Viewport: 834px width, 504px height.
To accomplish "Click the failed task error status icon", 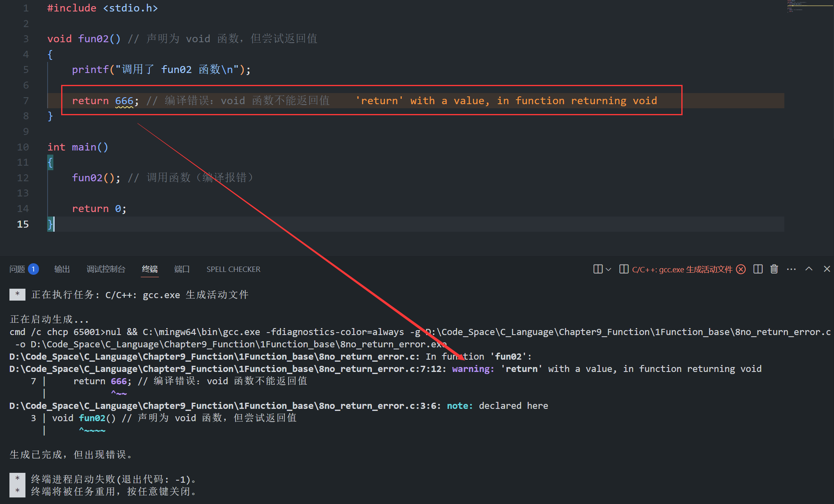I will (741, 269).
